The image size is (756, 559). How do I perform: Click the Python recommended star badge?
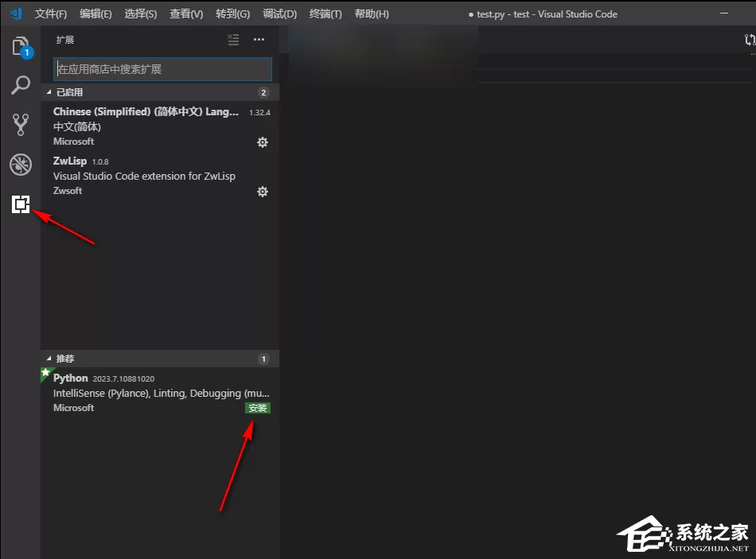tap(46, 374)
